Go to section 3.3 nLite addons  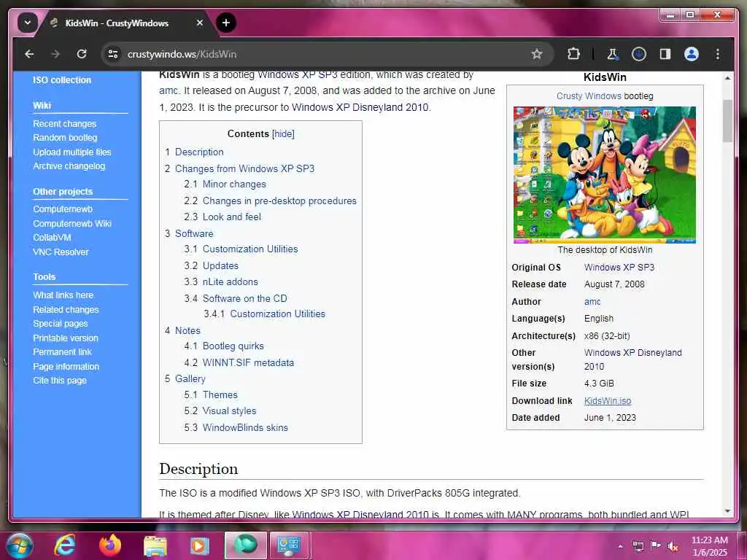click(x=230, y=282)
